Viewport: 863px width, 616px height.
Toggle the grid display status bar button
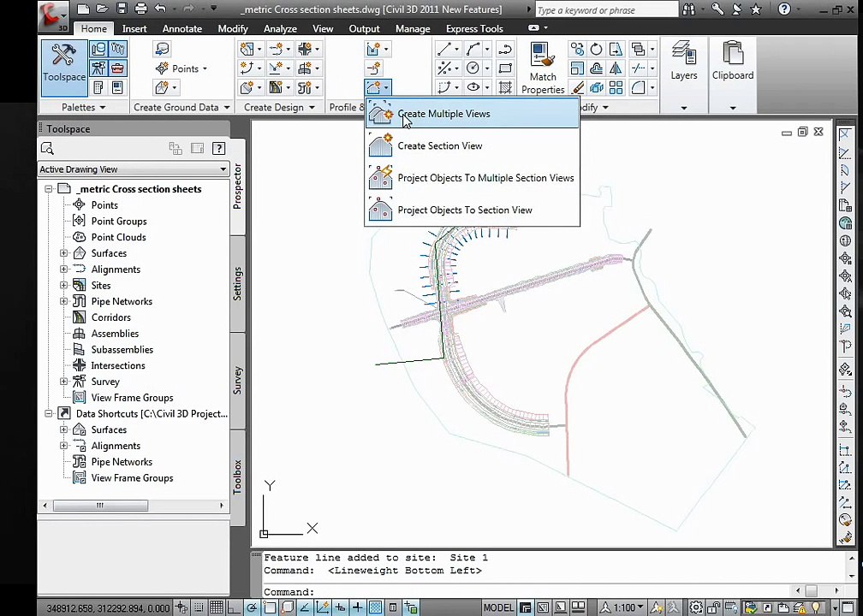coord(217,607)
